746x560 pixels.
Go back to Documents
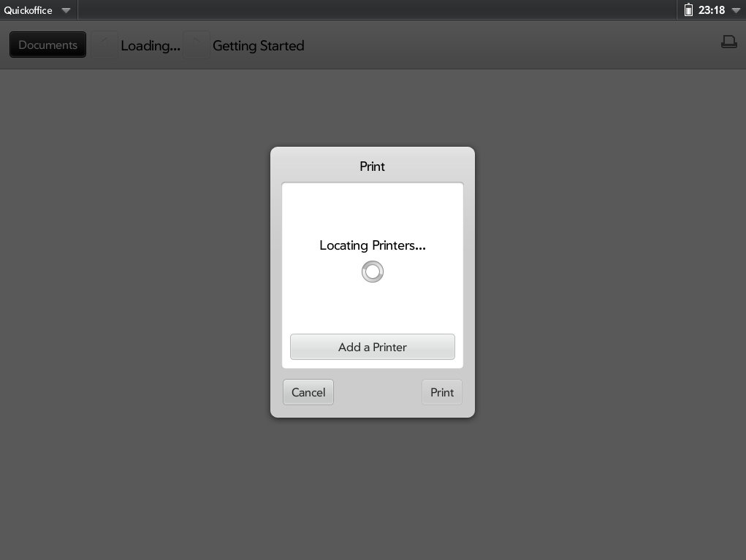coord(47,45)
